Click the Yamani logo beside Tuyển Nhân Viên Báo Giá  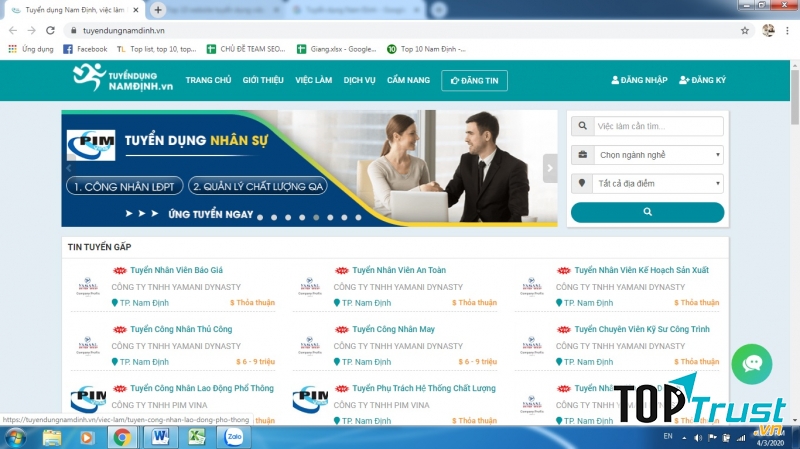coord(87,287)
